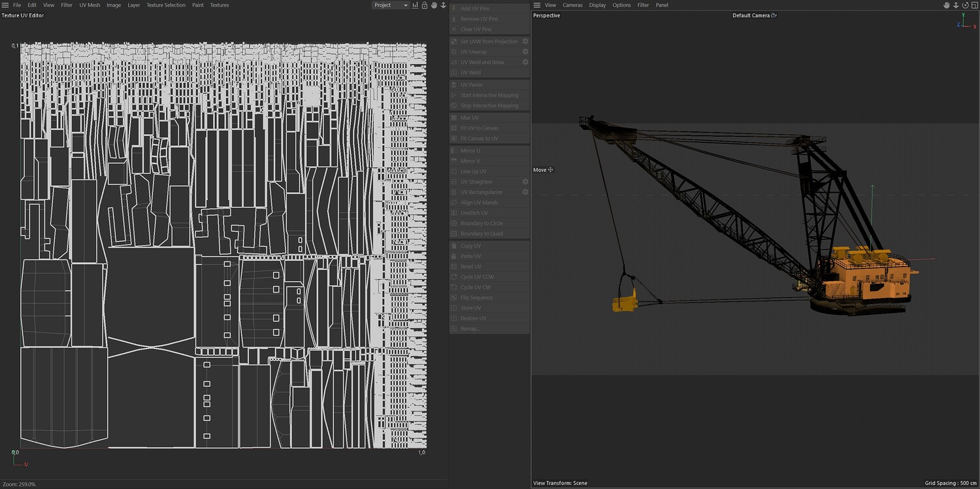The width and height of the screenshot is (980, 489).
Task: Open the Display menu in viewport
Action: coord(597,5)
